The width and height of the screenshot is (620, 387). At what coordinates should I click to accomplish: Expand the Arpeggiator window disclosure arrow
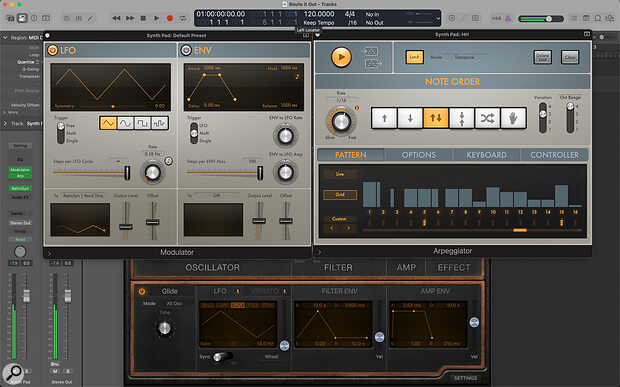pos(319,252)
